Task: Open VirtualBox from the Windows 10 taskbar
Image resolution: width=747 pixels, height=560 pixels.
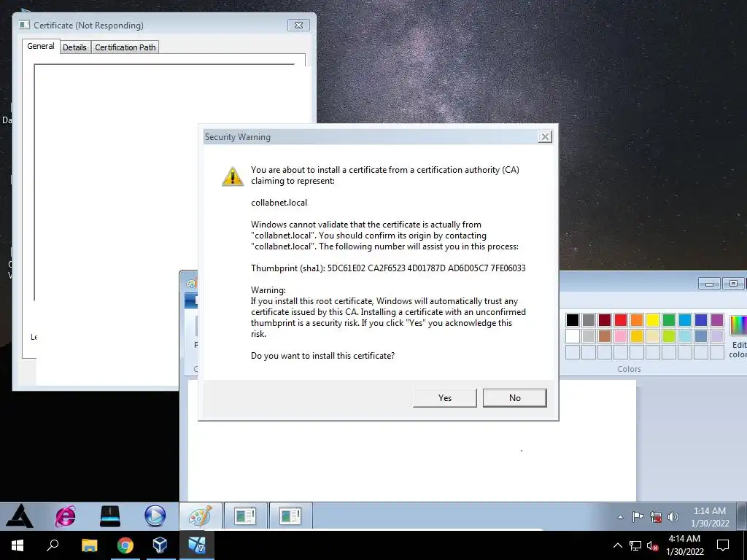Action: pos(160,545)
